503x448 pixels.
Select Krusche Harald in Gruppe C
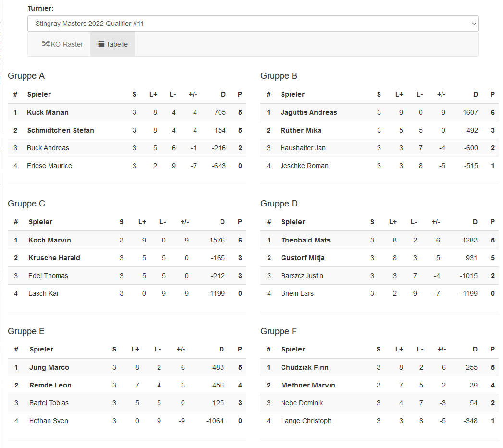54,258
